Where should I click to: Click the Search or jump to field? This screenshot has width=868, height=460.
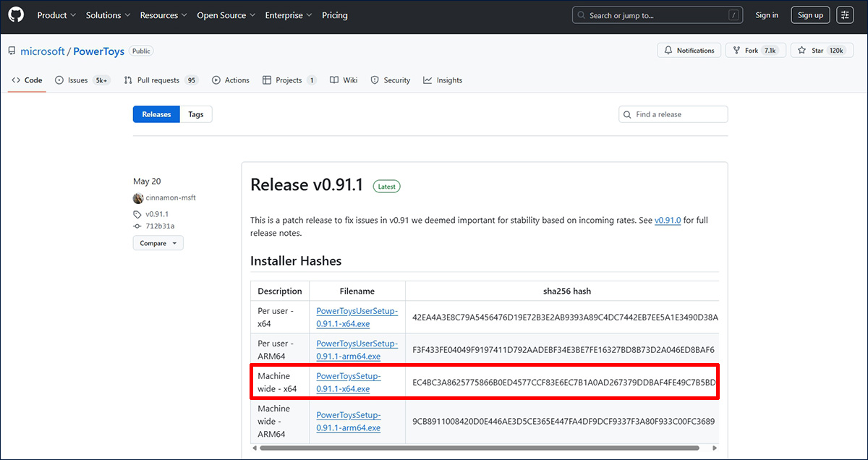pos(658,15)
